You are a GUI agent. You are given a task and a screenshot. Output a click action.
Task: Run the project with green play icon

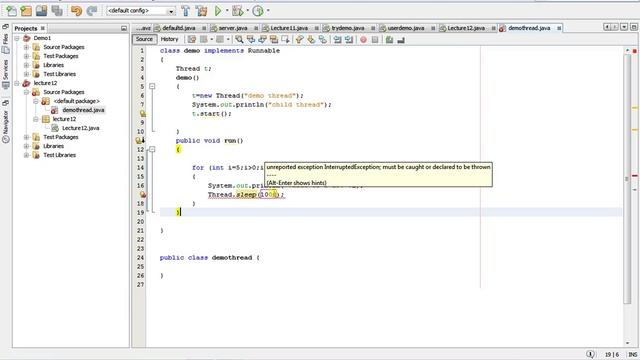click(x=218, y=11)
